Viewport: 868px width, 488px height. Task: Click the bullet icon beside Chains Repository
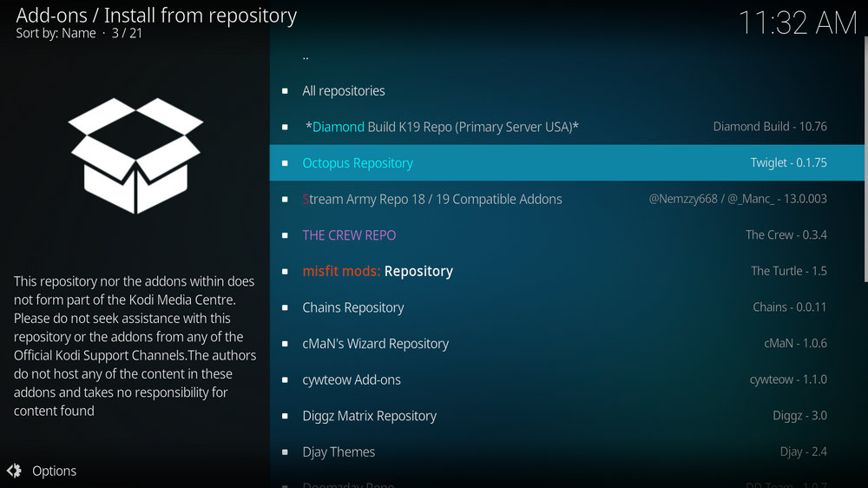coord(285,307)
